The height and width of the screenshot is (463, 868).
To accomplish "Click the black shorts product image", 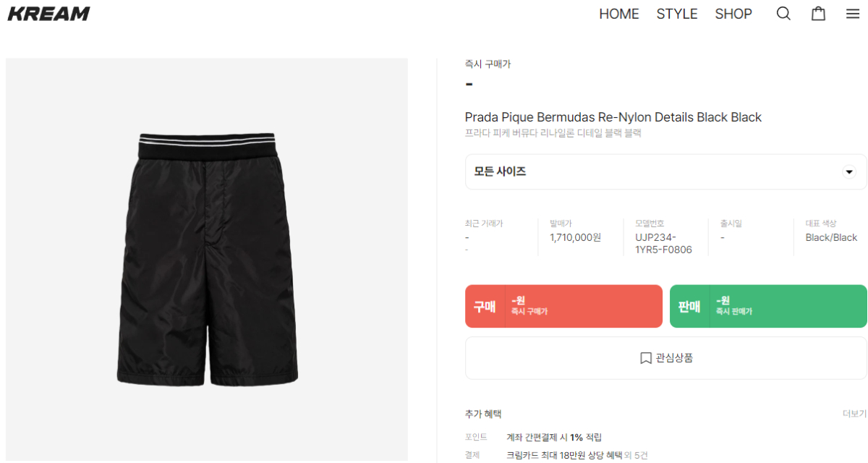I will (207, 260).
